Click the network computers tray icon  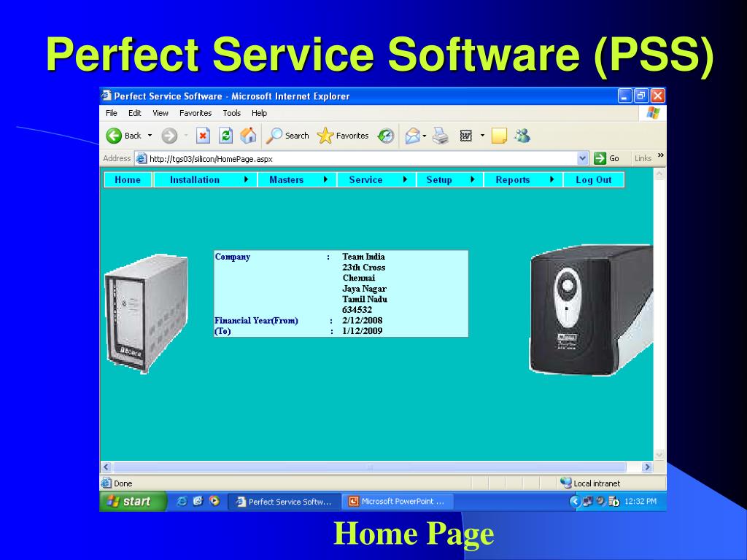point(587,501)
